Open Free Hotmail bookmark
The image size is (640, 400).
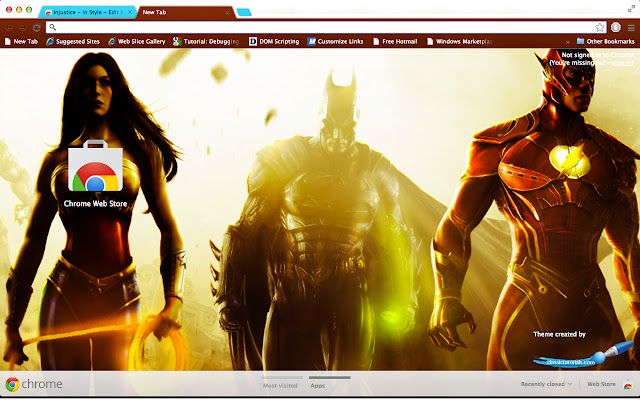[x=395, y=41]
